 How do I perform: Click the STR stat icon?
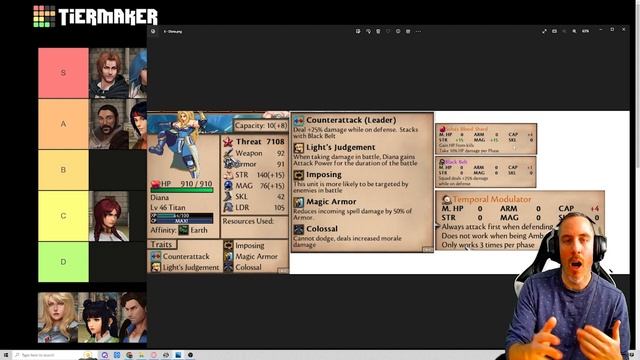pos(228,175)
